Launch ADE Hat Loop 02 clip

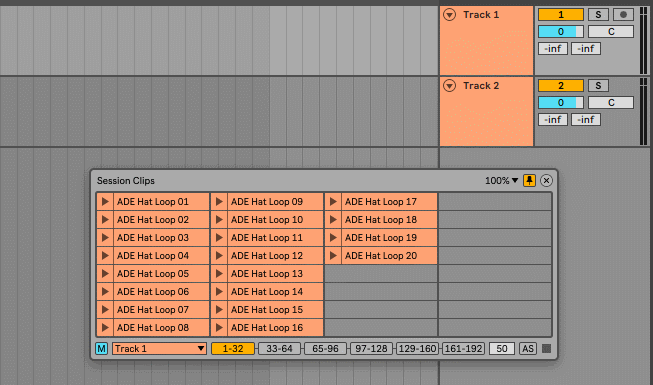pos(105,220)
